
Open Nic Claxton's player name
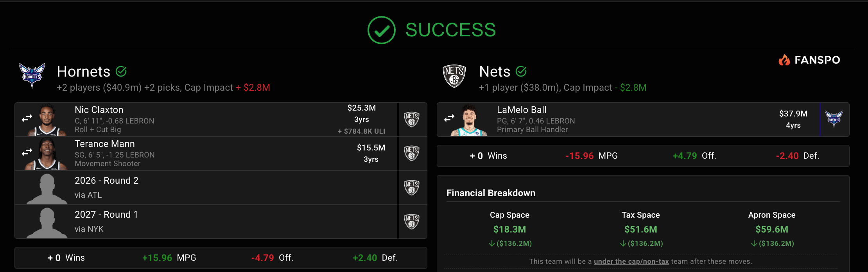pyautogui.click(x=99, y=110)
